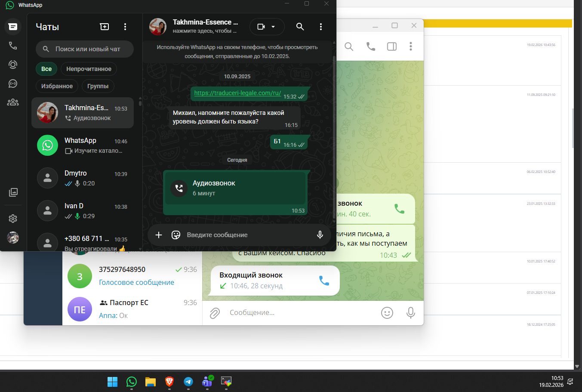Open the Chats tab in WhatsApp sidebar
The width and height of the screenshot is (582, 392).
coord(13,27)
